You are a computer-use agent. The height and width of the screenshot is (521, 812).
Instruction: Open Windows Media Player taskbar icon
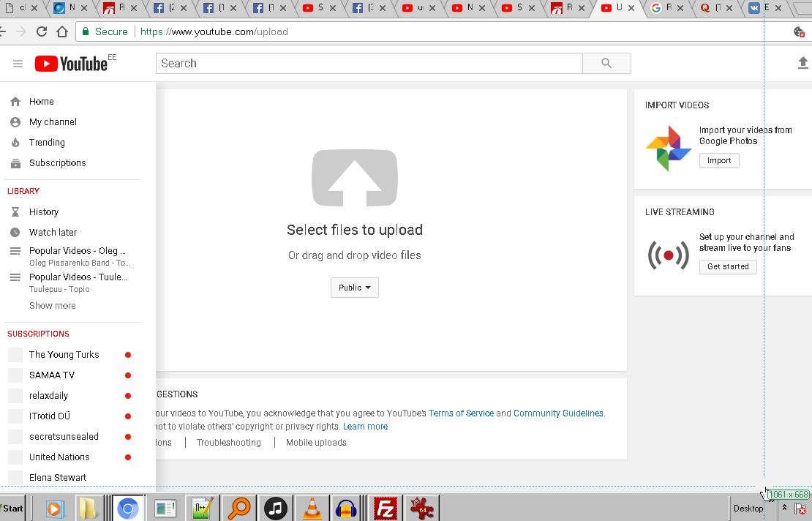[54, 509]
